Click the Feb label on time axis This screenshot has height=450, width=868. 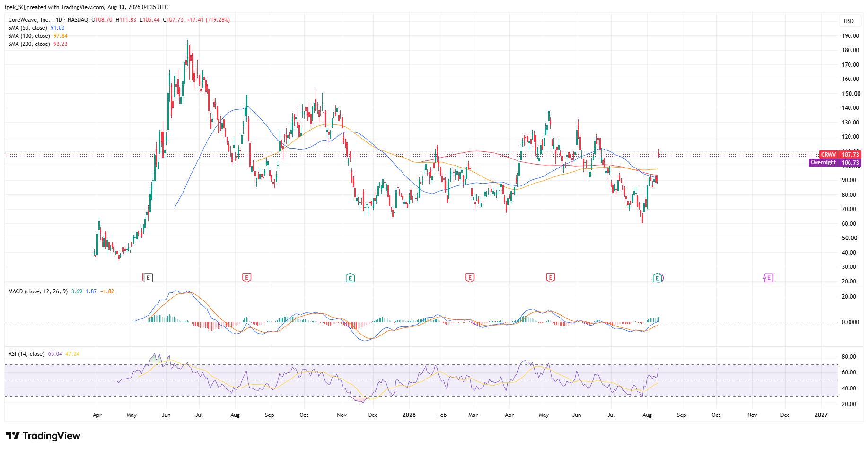click(x=442, y=415)
